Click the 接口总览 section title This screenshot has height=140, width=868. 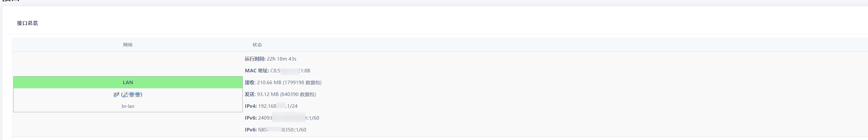[x=28, y=23]
